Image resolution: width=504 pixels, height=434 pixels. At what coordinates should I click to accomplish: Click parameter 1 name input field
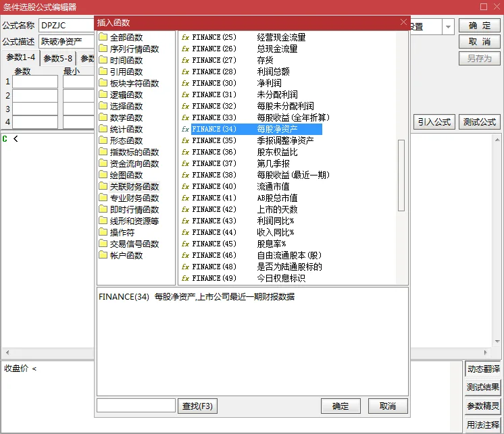(x=35, y=82)
